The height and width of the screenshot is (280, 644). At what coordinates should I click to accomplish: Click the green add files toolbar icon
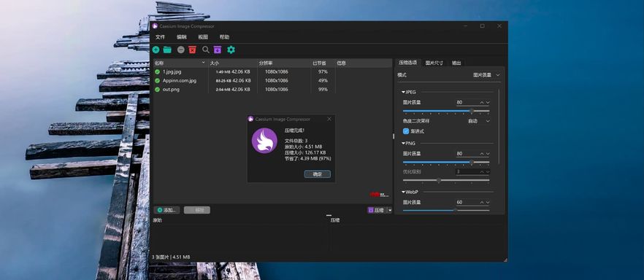156,50
